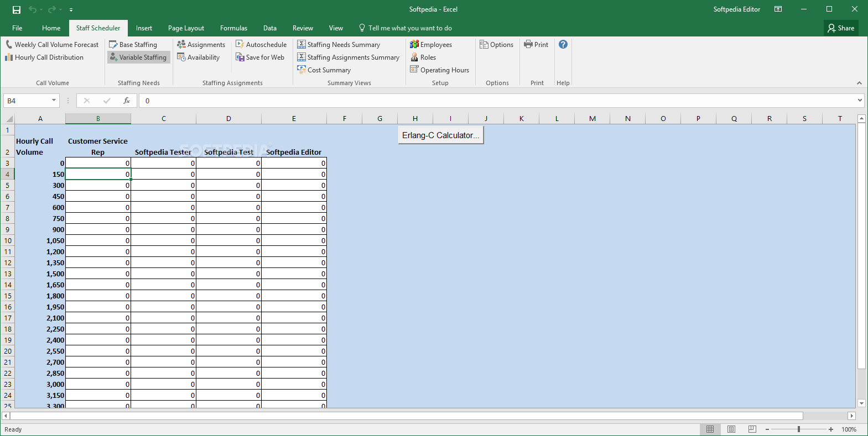The height and width of the screenshot is (436, 868).
Task: Click Insert Function fx icon
Action: [x=127, y=101]
